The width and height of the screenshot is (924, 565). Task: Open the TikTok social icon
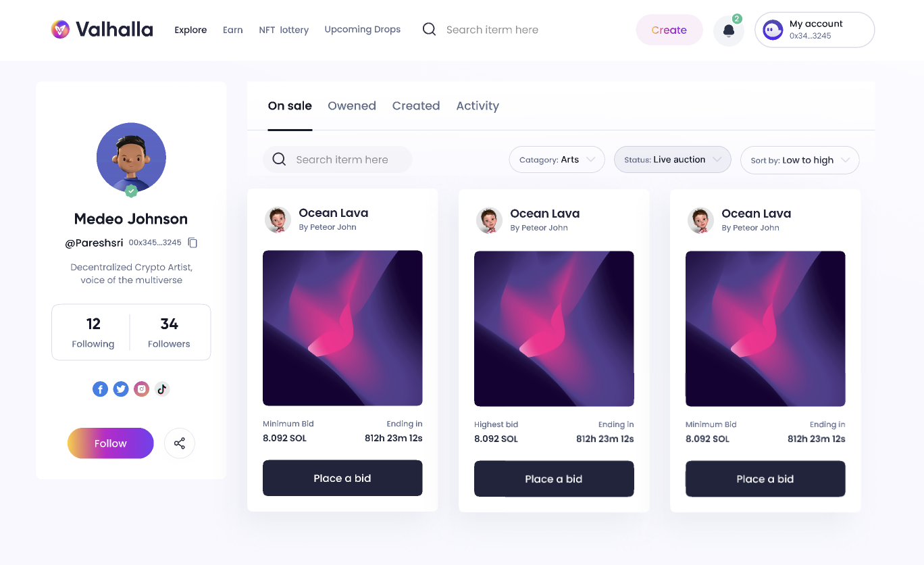point(161,389)
